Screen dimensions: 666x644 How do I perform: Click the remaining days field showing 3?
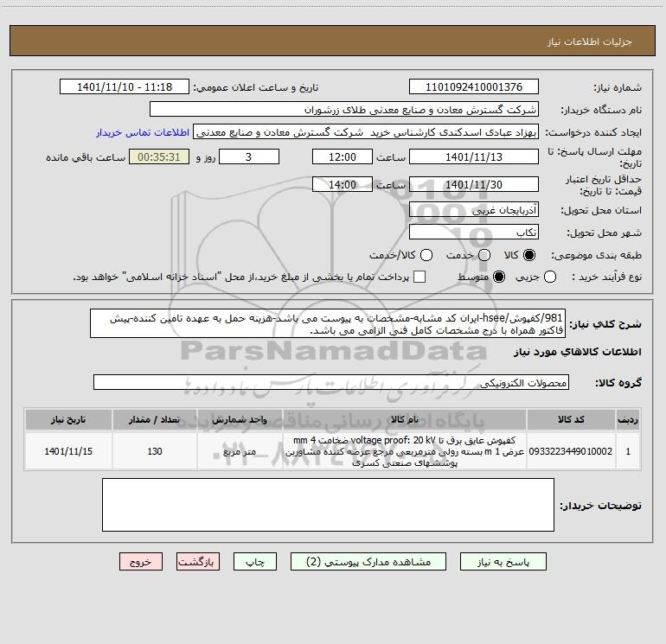249,156
